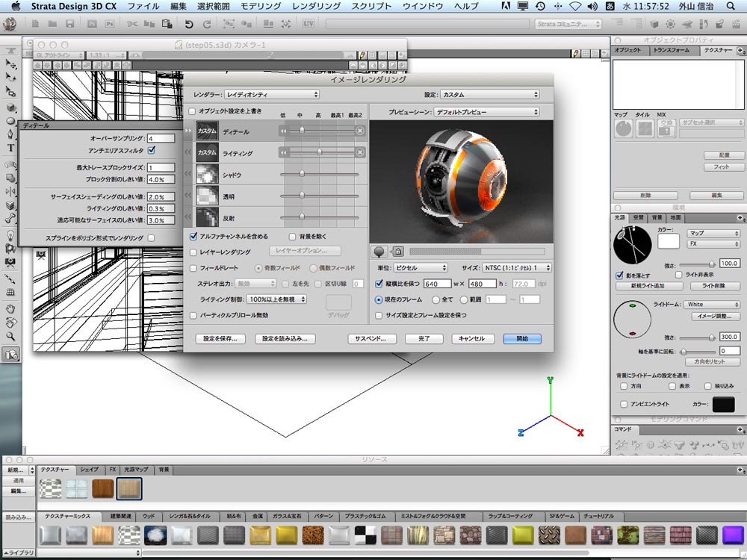Open the ライトドーム White dropdown
Image resolution: width=747 pixels, height=560 pixels.
pyautogui.click(x=712, y=305)
